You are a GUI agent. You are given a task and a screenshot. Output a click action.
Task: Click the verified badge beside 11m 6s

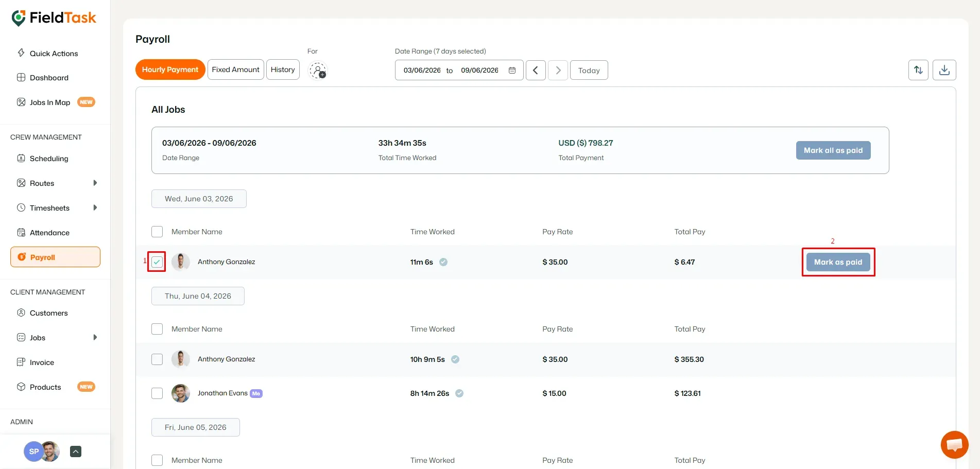pos(443,262)
